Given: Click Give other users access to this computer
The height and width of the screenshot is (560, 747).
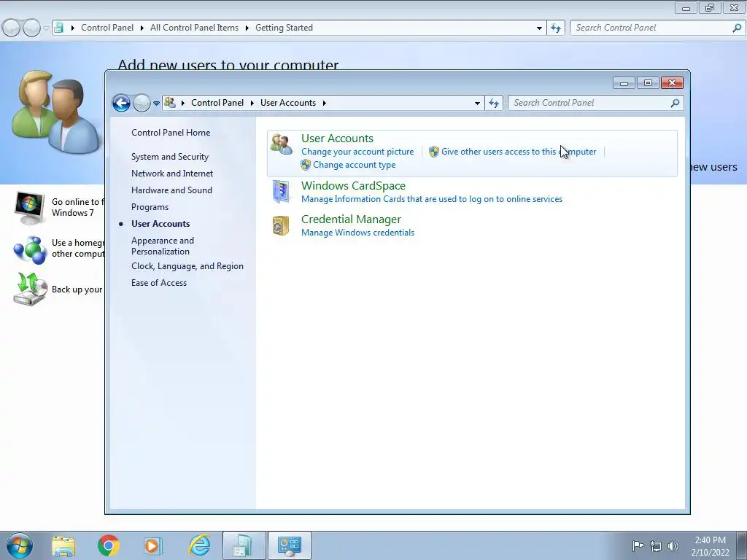Looking at the screenshot, I should [519, 152].
